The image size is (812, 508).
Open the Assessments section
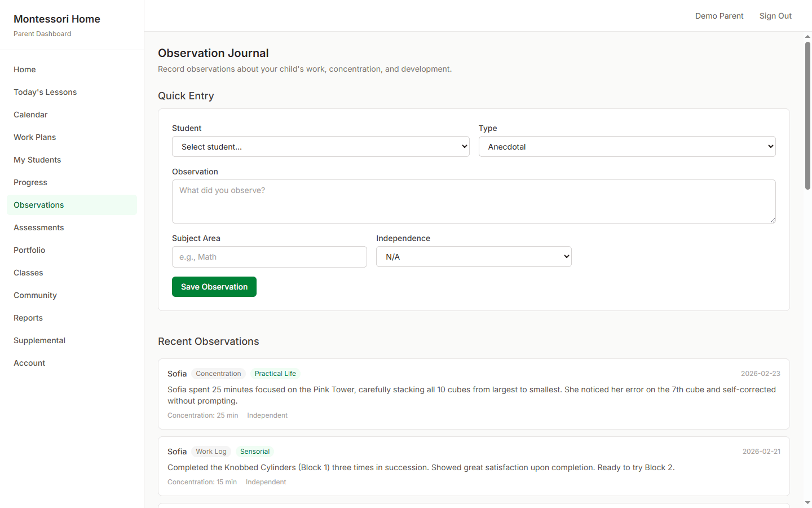click(x=38, y=227)
